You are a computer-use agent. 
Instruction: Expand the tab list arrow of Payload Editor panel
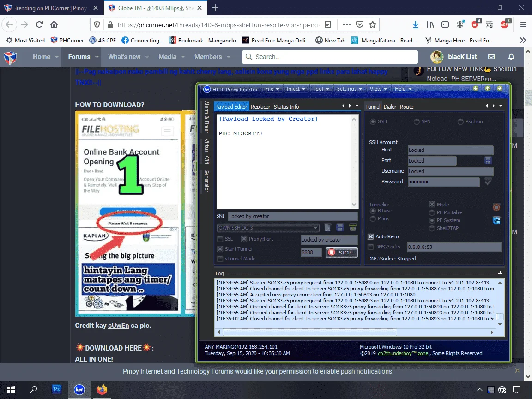pos(357,106)
